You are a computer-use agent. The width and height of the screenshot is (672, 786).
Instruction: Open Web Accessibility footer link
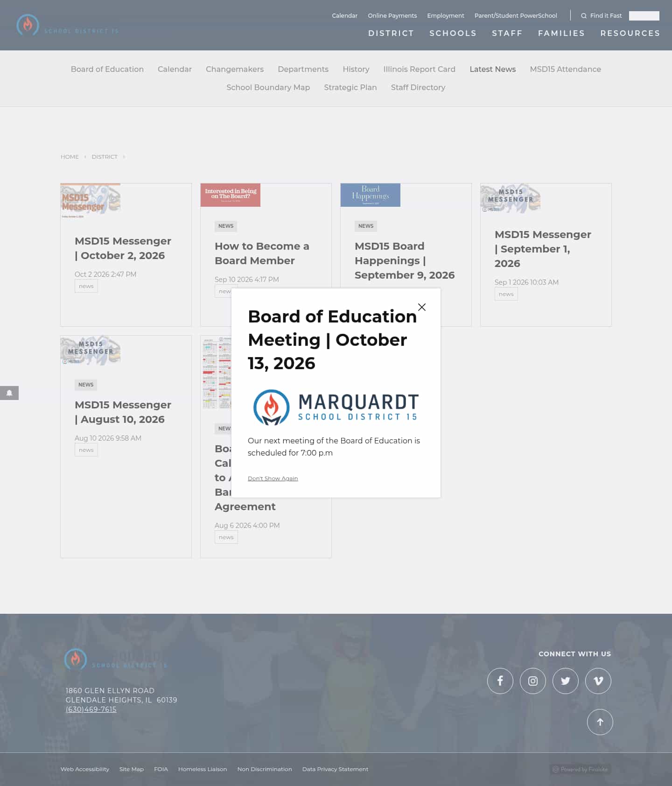click(85, 769)
